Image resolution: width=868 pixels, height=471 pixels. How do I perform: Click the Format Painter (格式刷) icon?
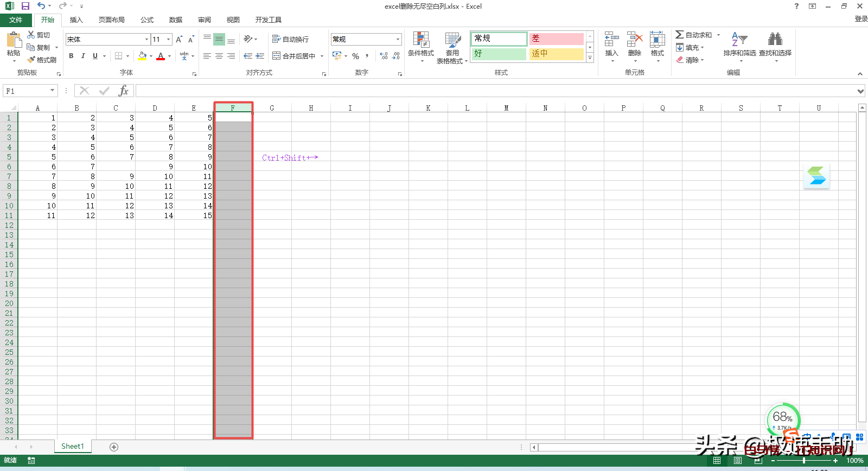(32, 60)
